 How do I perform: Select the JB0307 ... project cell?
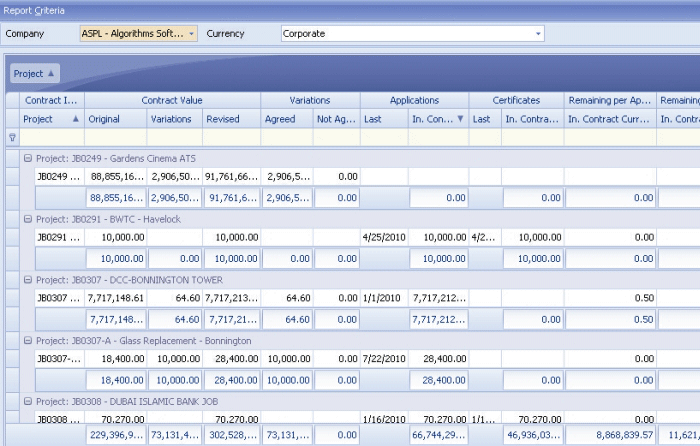coord(59,298)
